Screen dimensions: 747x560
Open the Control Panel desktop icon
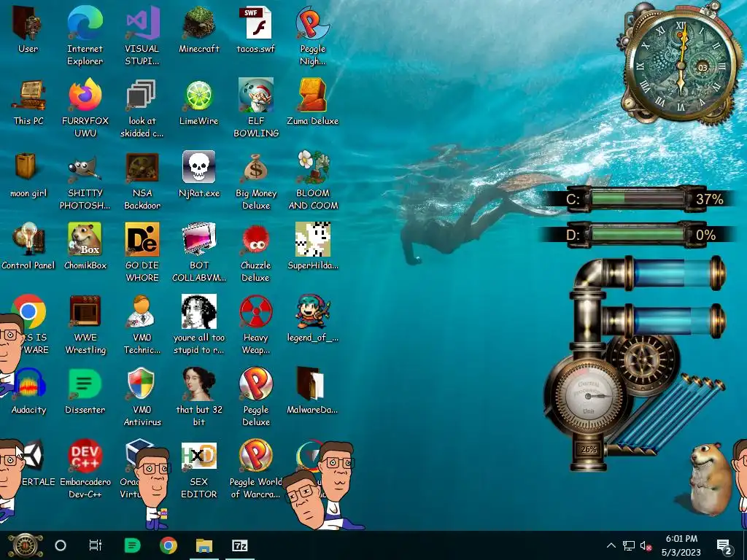(x=28, y=247)
